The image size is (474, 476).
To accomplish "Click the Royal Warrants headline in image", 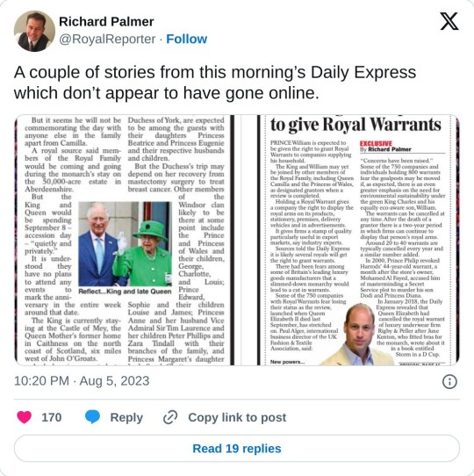I will coord(355,125).
